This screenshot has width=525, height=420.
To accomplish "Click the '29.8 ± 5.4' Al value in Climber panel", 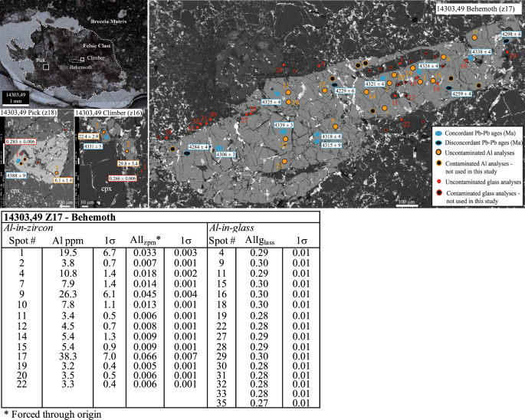I will (128, 163).
